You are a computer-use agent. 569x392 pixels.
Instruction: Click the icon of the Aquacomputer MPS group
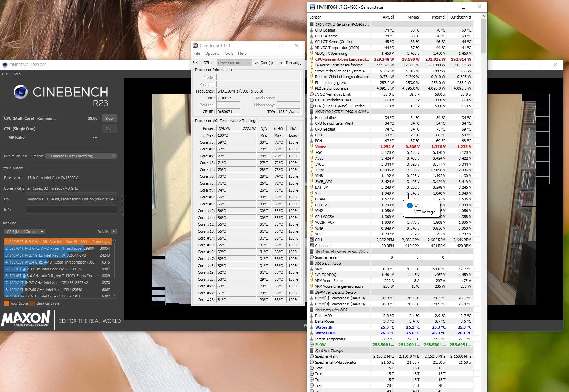pyautogui.click(x=312, y=310)
